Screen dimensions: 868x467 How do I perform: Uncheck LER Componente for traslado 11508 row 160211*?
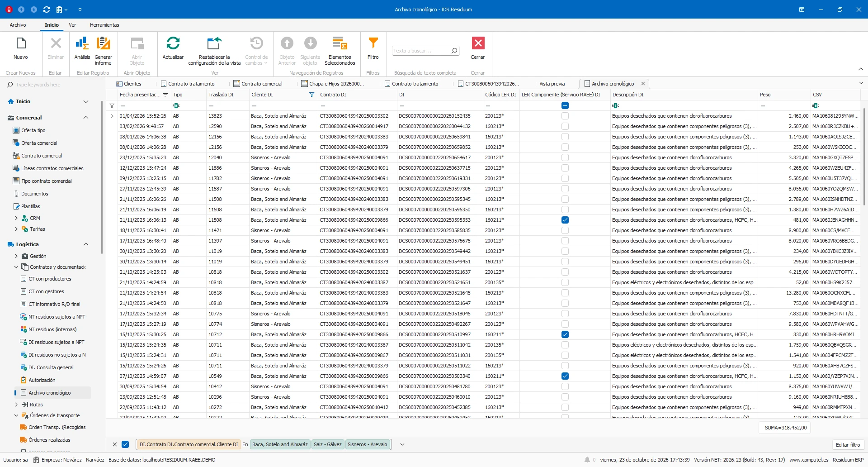[565, 220]
